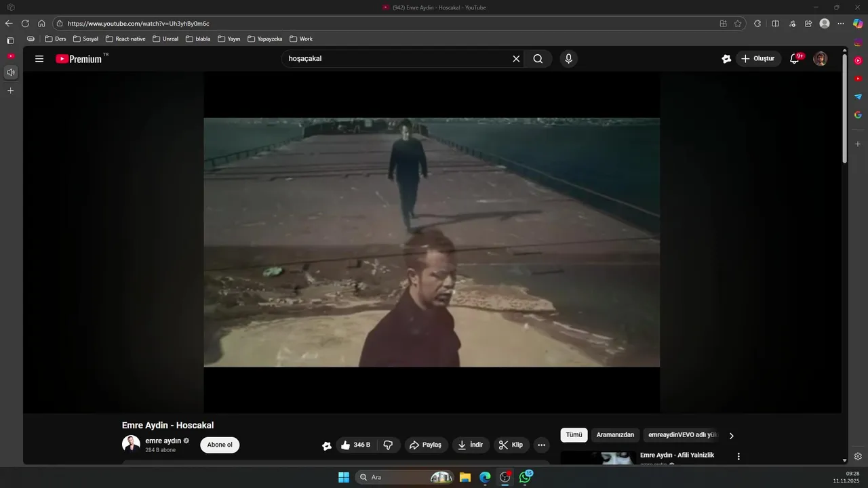Dislike the Hoscakal video
Viewport: 868px width, 488px height.
coord(389,445)
